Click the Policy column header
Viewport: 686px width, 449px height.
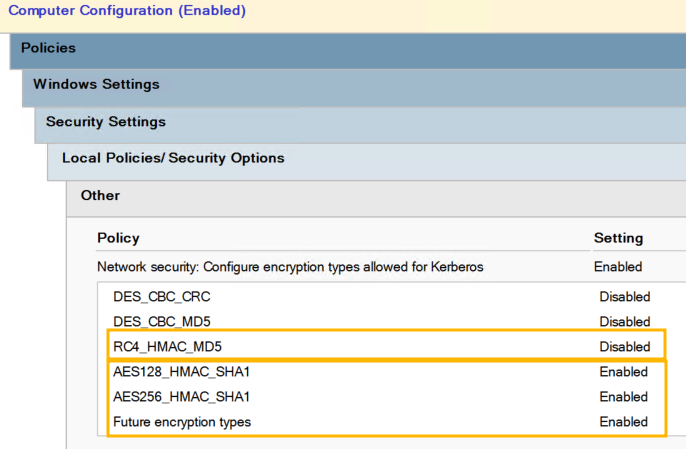tap(118, 238)
